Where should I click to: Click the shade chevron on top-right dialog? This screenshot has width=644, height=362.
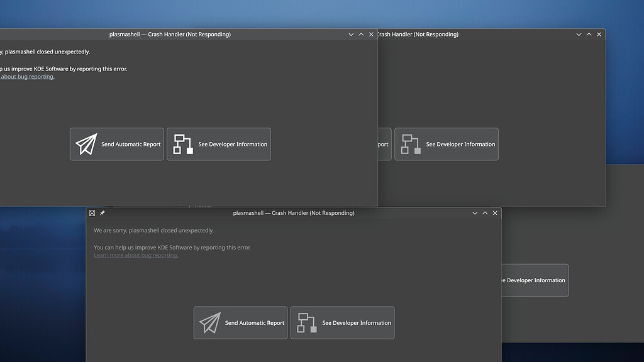click(x=579, y=35)
